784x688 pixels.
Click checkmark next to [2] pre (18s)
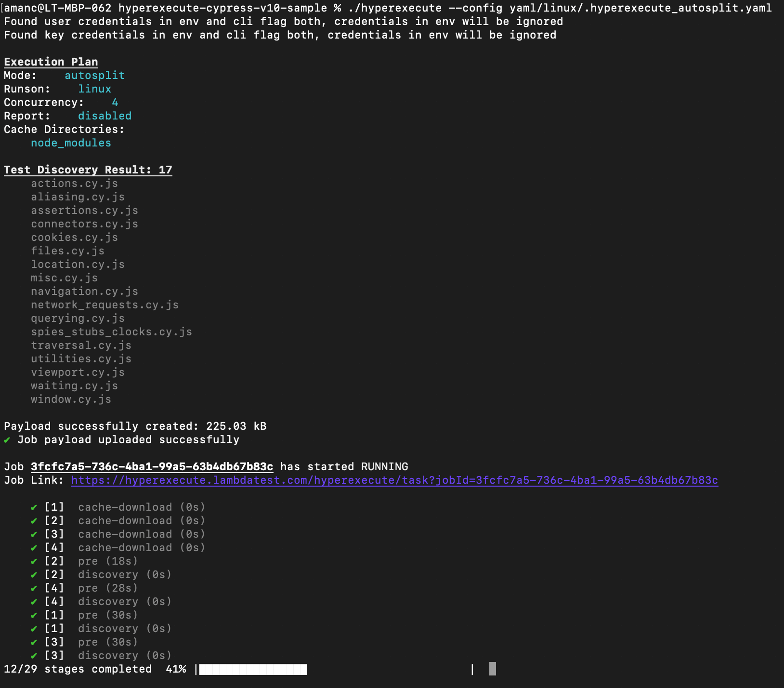point(34,561)
